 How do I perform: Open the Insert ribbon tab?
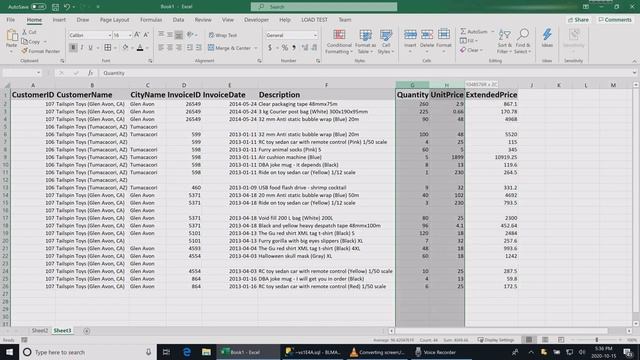point(59,20)
